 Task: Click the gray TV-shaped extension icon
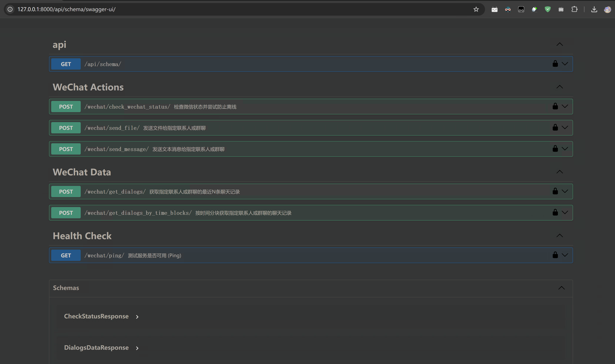click(561, 10)
